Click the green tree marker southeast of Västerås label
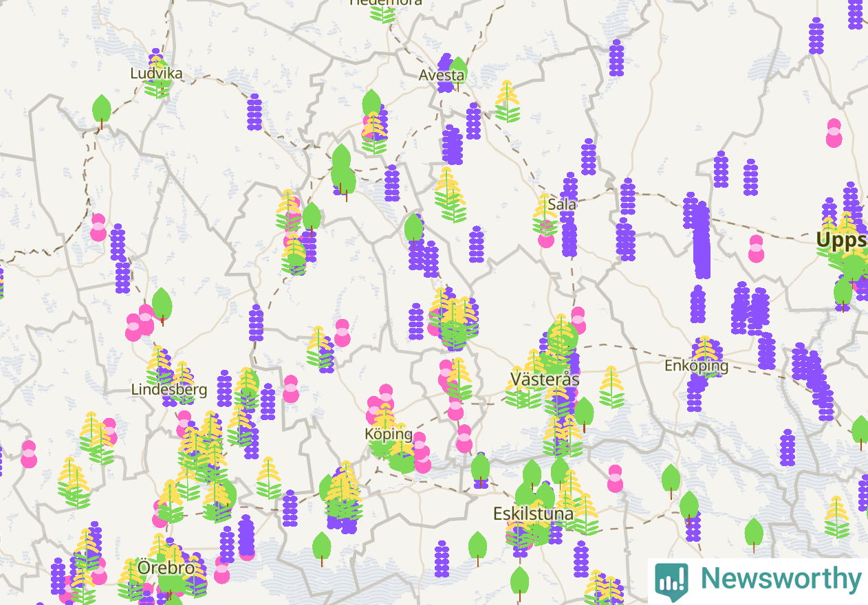The height and width of the screenshot is (605, 868). 584,415
